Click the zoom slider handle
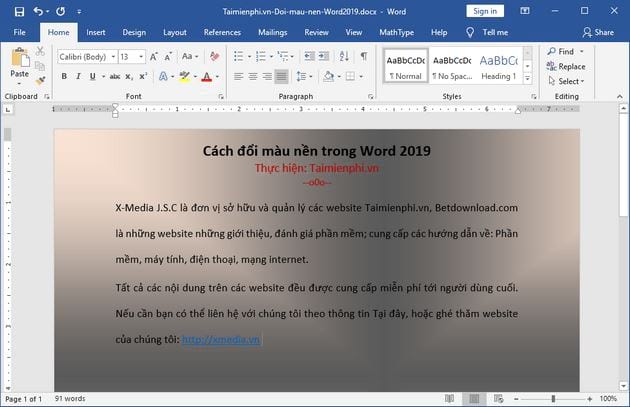Viewport: 630px width, 407px height. click(x=553, y=399)
